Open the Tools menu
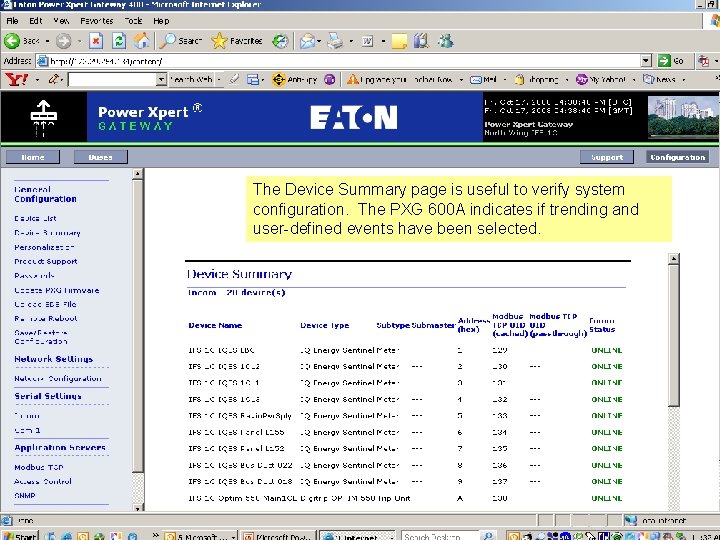 point(133,21)
